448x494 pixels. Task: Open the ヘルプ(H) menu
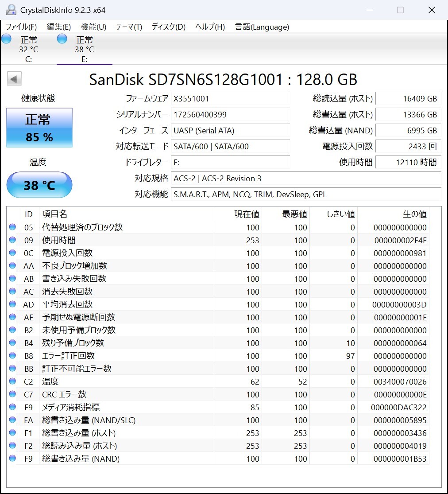210,27
